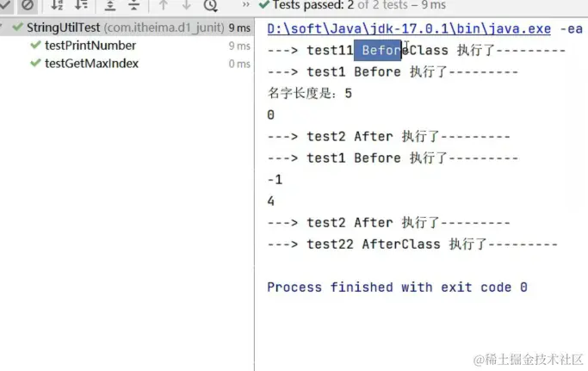Image resolution: width=588 pixels, height=371 pixels.
Task: Toggle Show Ignored tests icon
Action: pyautogui.click(x=28, y=5)
